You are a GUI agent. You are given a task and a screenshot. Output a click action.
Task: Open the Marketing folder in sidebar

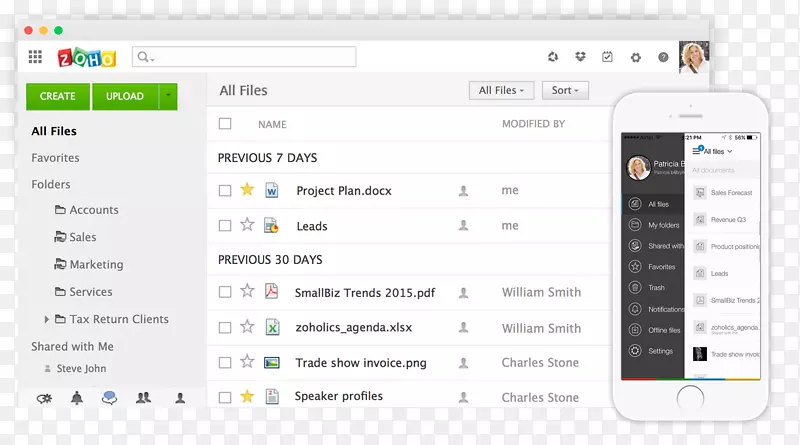pos(96,265)
